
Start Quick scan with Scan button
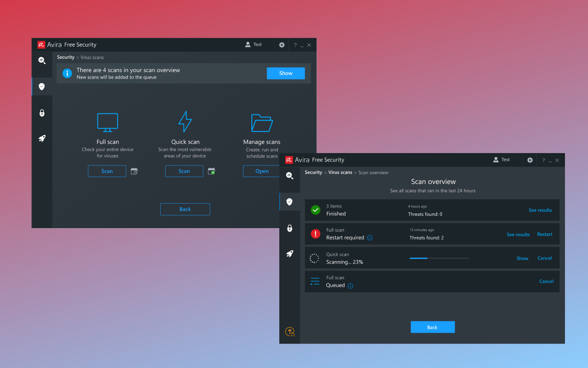184,171
